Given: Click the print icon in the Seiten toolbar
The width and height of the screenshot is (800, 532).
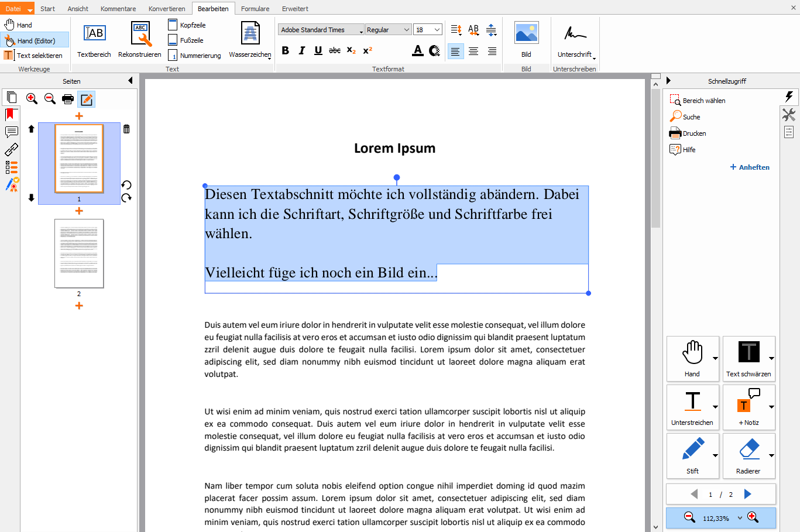Looking at the screenshot, I should coord(68,99).
